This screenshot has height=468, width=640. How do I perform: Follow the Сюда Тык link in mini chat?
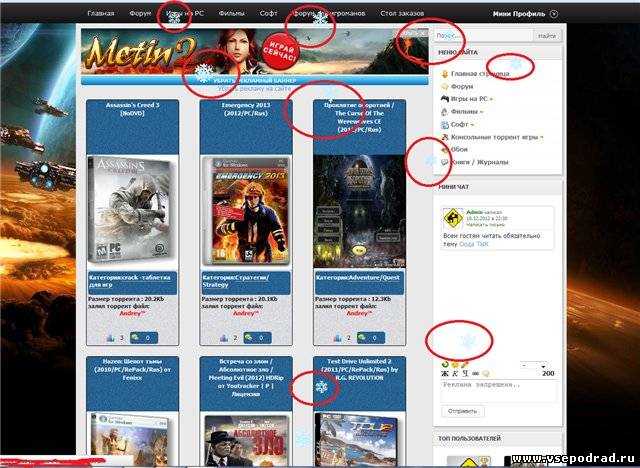point(473,244)
